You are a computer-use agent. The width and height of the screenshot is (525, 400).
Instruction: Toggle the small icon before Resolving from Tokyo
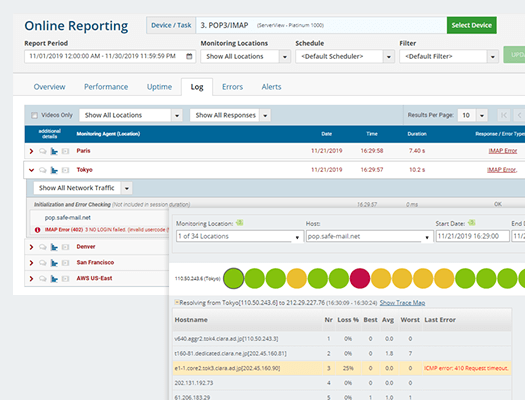(177, 303)
